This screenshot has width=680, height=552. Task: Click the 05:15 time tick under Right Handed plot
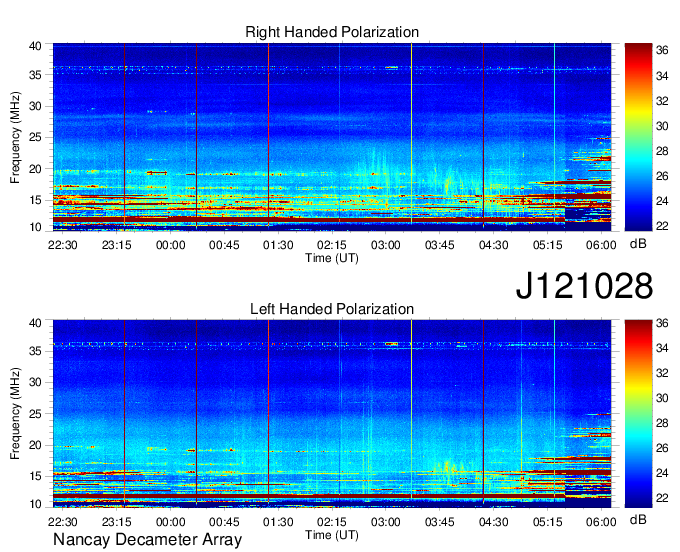[547, 245]
